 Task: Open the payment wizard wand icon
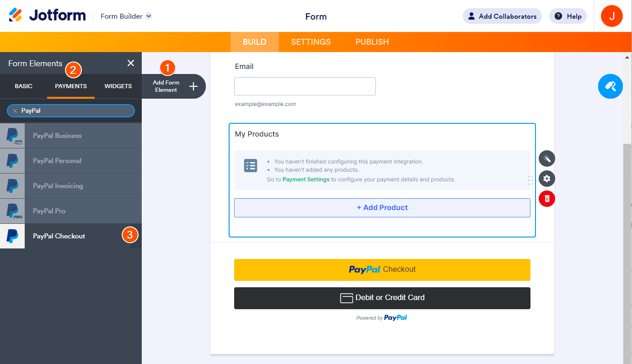[x=547, y=158]
